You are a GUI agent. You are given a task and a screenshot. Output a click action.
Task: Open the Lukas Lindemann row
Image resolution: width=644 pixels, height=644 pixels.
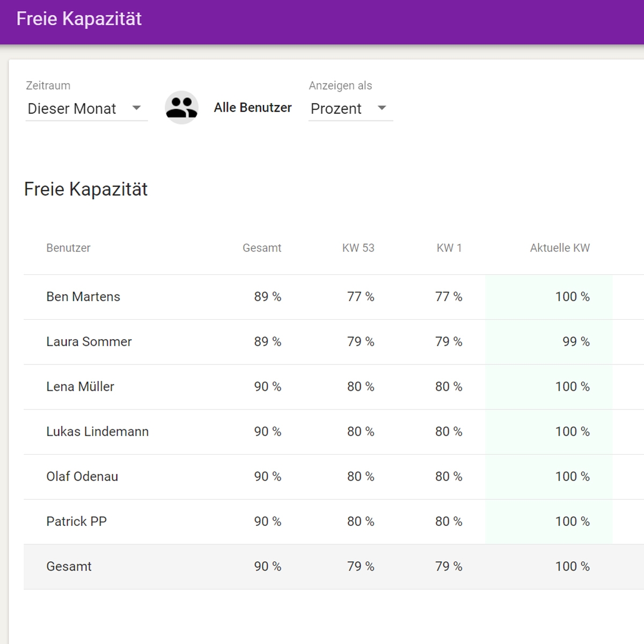pyautogui.click(x=97, y=431)
